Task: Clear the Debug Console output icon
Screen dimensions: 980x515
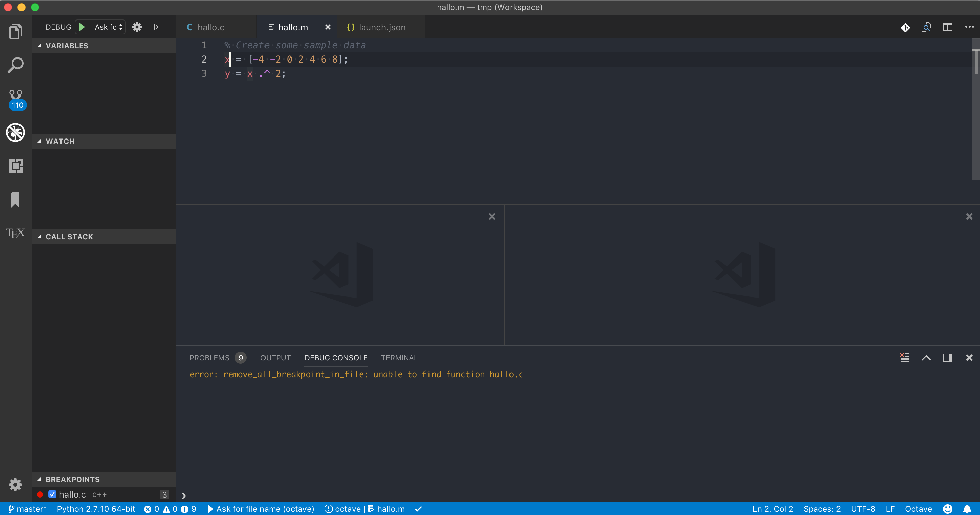Action: tap(905, 357)
